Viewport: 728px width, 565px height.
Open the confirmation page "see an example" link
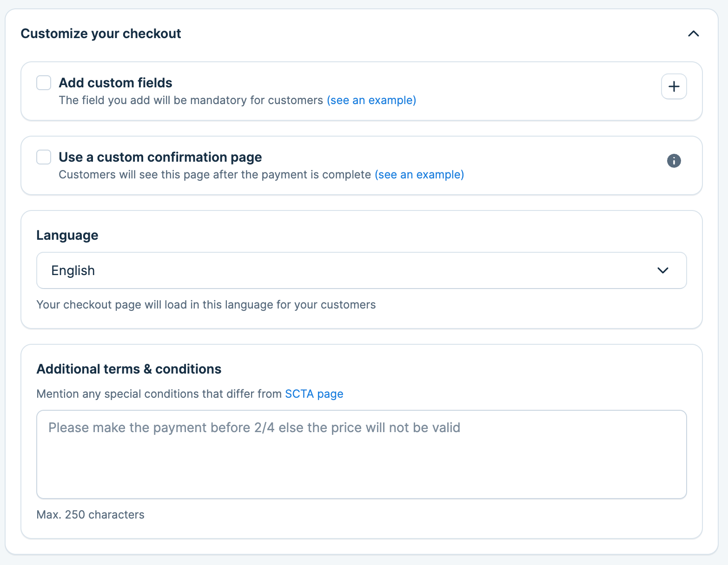pos(419,175)
